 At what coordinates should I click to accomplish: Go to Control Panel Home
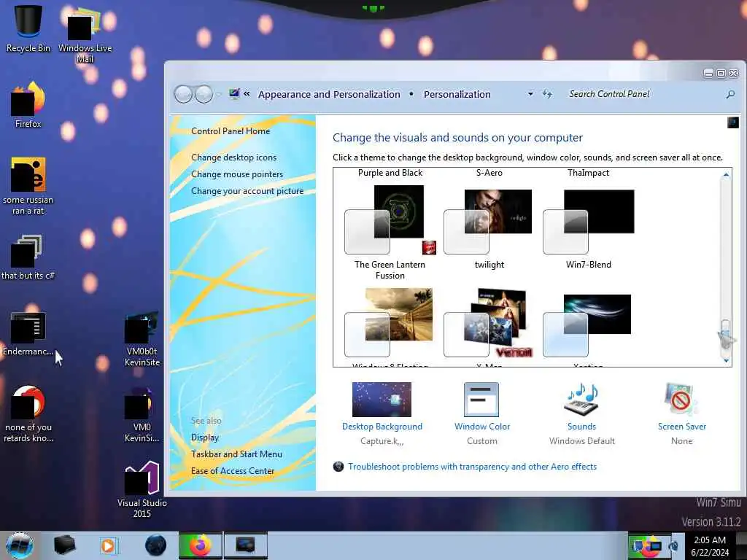(x=231, y=131)
